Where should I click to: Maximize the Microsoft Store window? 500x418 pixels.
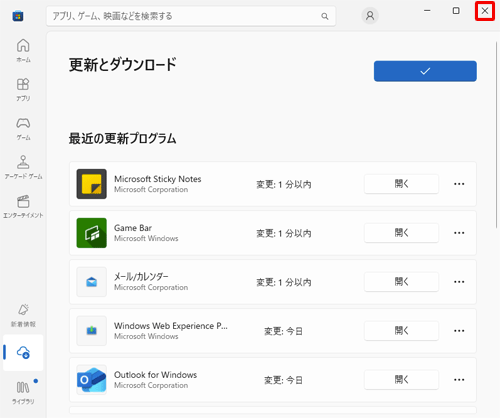point(456,11)
